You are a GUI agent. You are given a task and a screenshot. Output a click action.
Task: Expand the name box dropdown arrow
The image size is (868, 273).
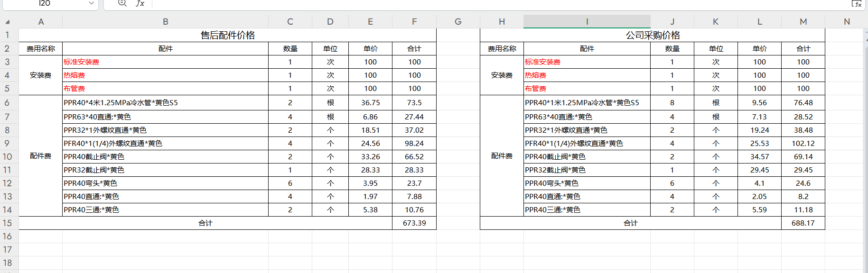pos(91,3)
